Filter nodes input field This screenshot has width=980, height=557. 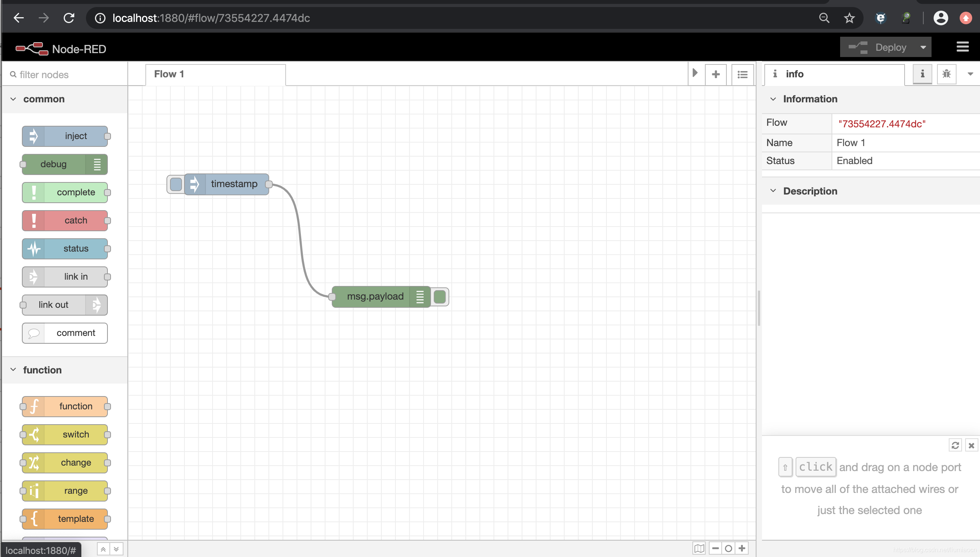tap(65, 74)
